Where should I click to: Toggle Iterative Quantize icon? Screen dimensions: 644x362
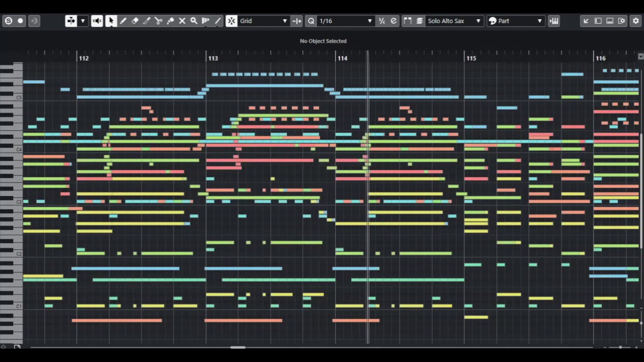tap(381, 21)
